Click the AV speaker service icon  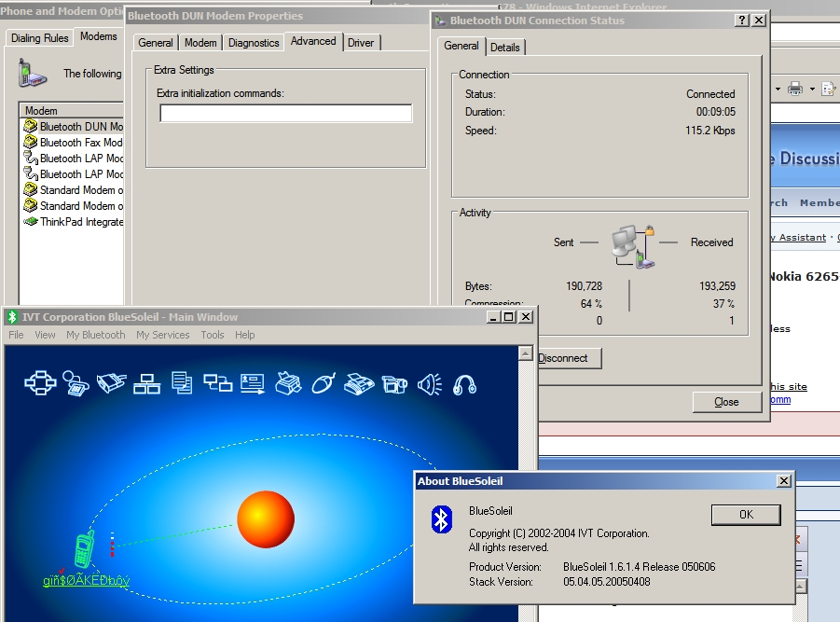click(x=430, y=384)
